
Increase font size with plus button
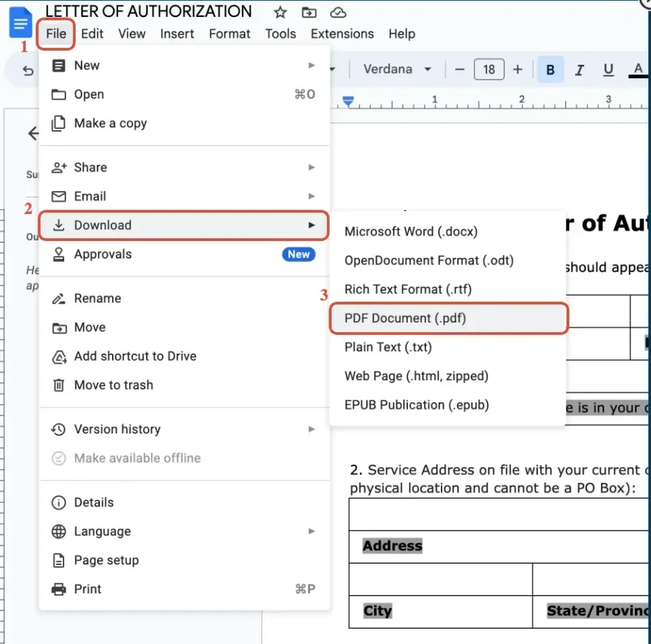pyautogui.click(x=517, y=70)
